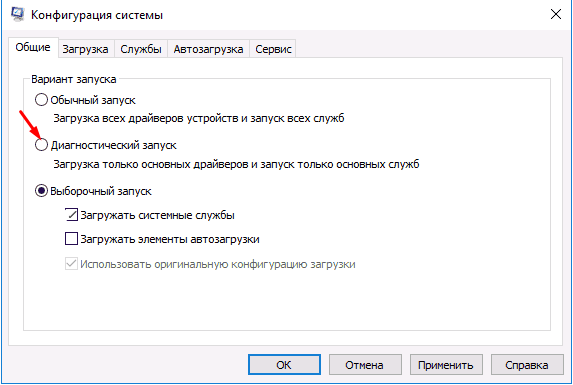Select the Выборочный запуск radio button
This screenshot has height=385, width=573.
[41, 191]
